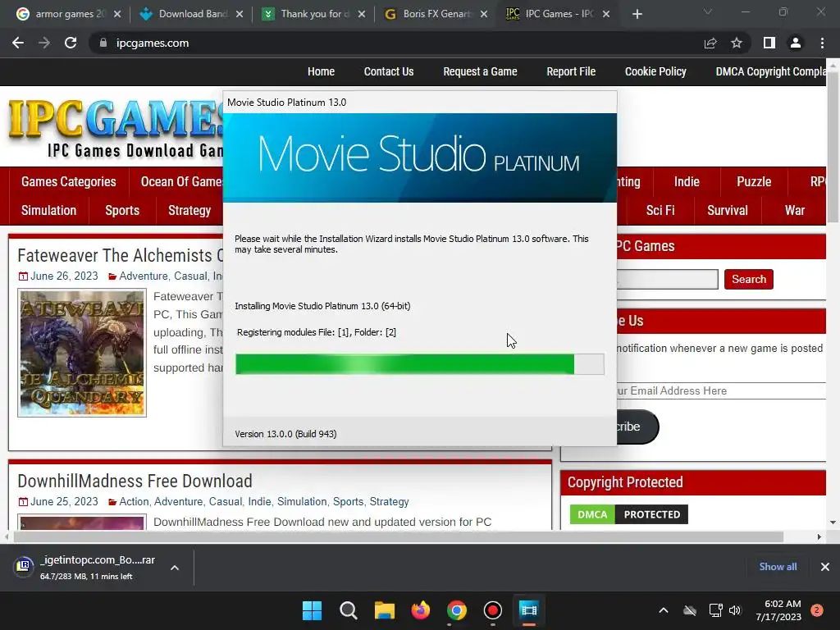
Task: Close the downloads bar
Action: pos(825,567)
